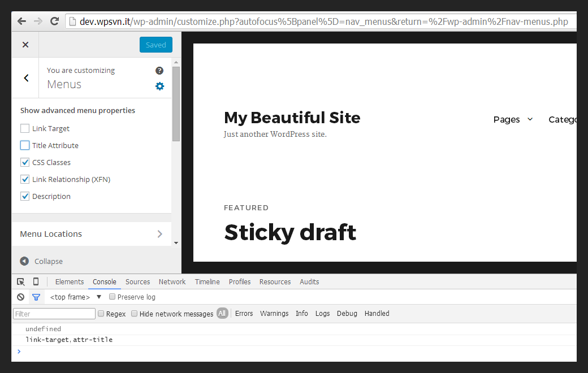Click the 'Just another WordPress site.' tagline
The image size is (588, 373).
(x=275, y=134)
